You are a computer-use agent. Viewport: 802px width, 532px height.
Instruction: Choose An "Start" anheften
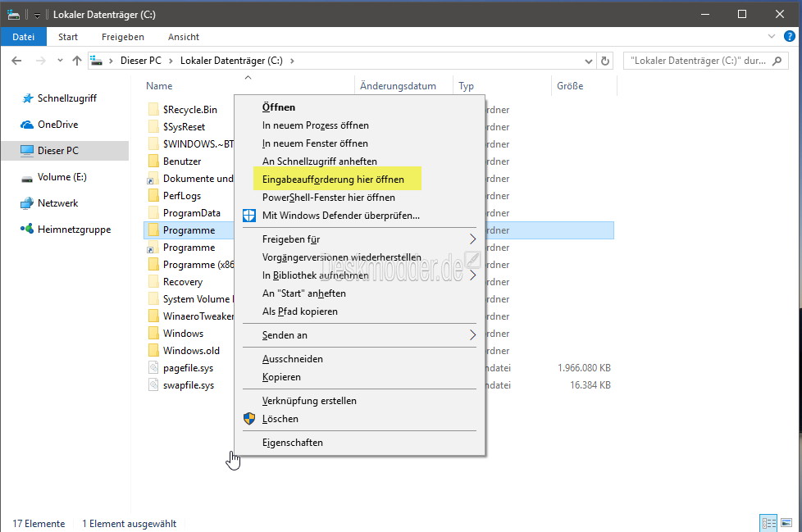tap(359, 293)
